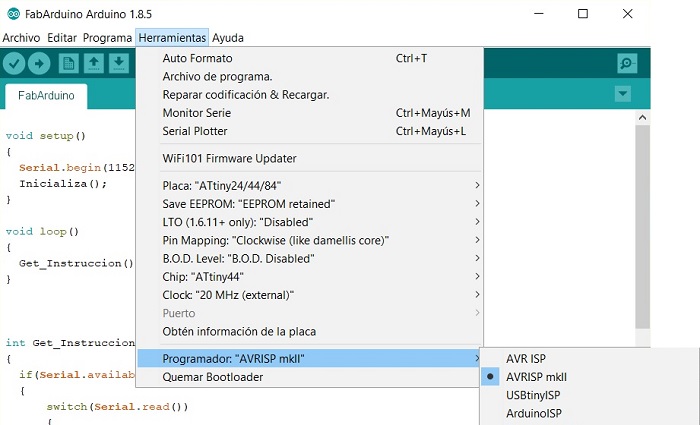Select the AVRISP mkII programmer option
Viewport: 700px width, 425px height.
[x=536, y=377]
